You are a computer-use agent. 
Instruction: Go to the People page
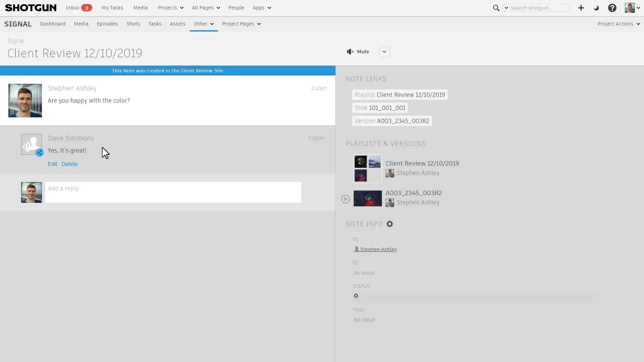pyautogui.click(x=236, y=8)
